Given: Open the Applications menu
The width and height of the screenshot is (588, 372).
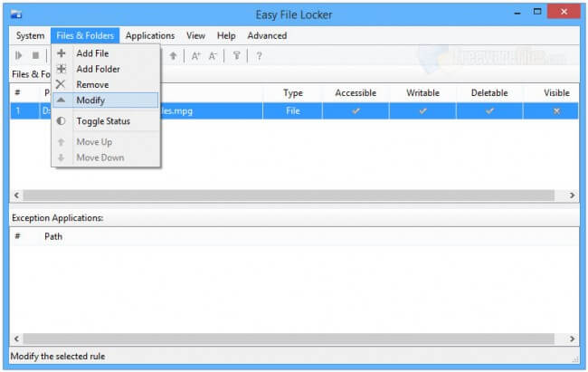Looking at the screenshot, I should (150, 35).
